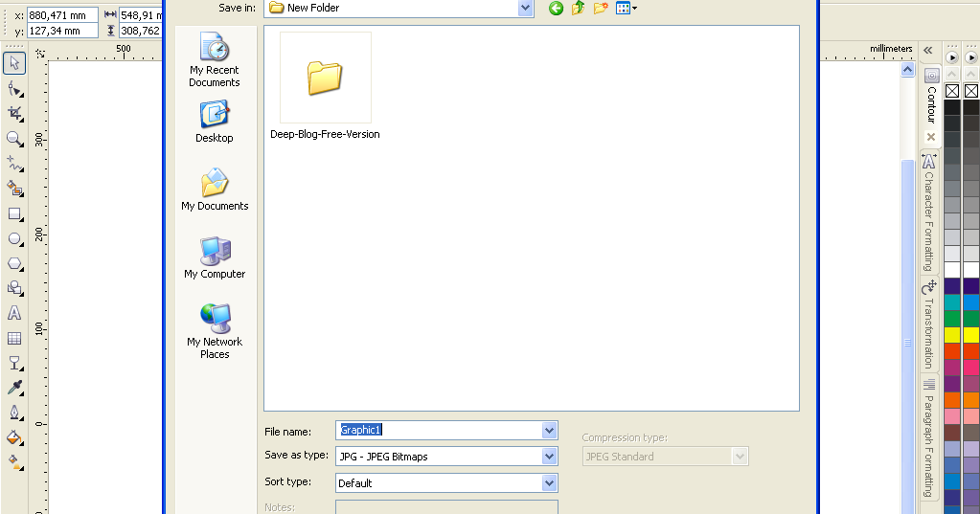Select the Outline Pen tool
Image resolution: width=980 pixels, height=514 pixels.
tap(14, 413)
